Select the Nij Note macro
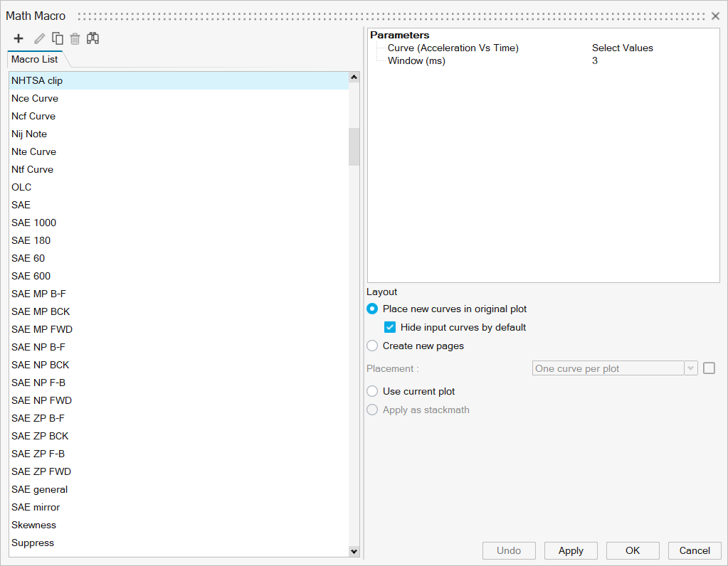The width and height of the screenshot is (728, 566). pos(179,134)
